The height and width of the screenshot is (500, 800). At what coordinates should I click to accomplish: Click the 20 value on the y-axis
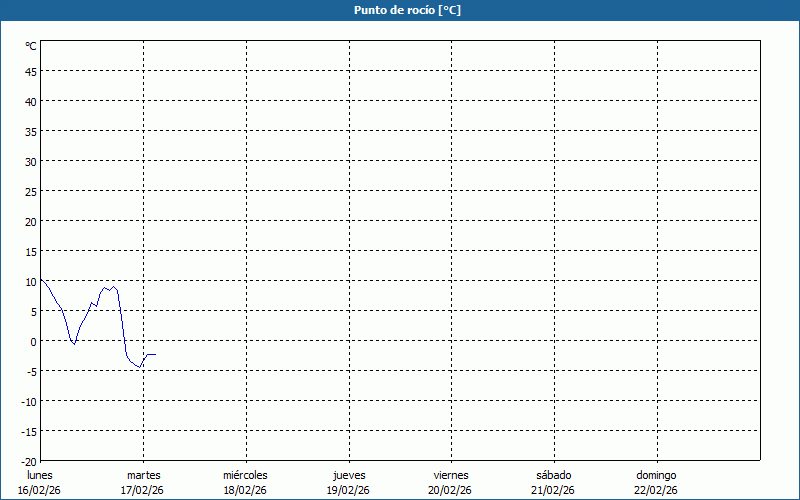tap(31, 222)
